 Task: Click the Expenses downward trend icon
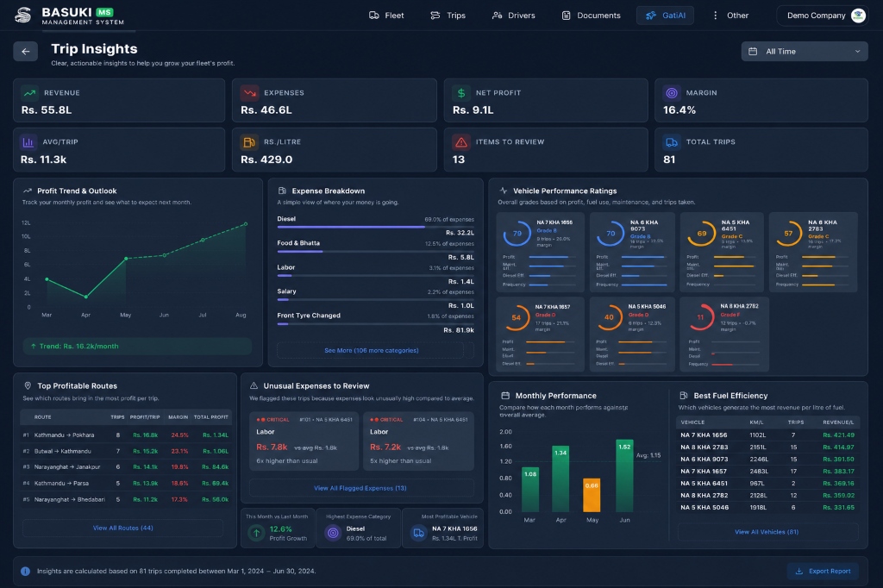click(x=249, y=93)
